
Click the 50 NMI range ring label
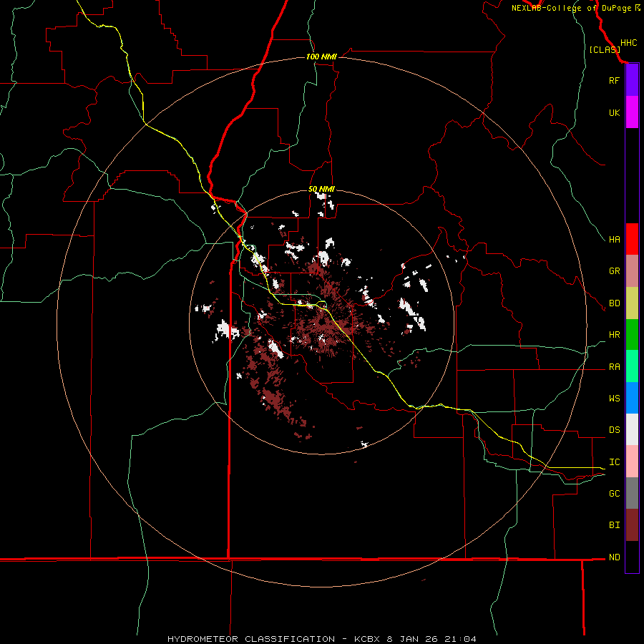pyautogui.click(x=321, y=189)
